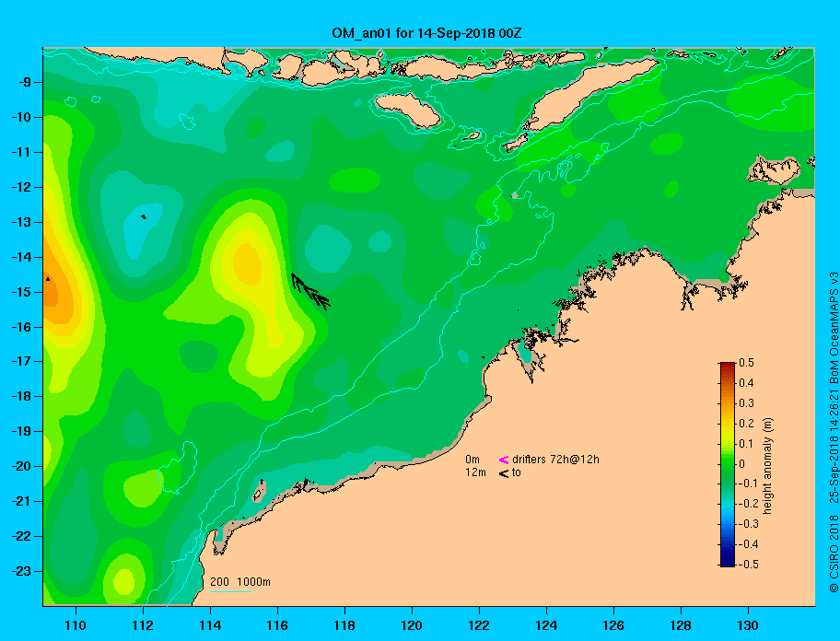Click colorbar tick label '0.1'
The image size is (840, 641).
(746, 444)
